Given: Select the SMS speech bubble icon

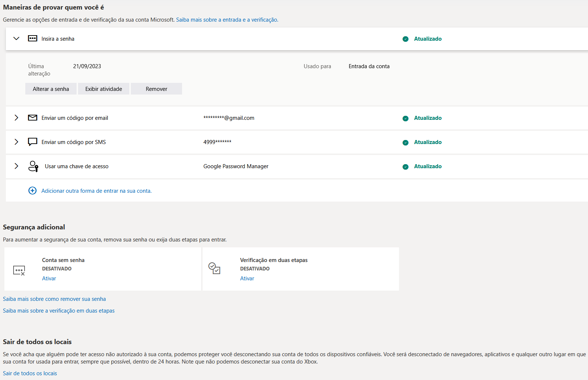Looking at the screenshot, I should [33, 142].
